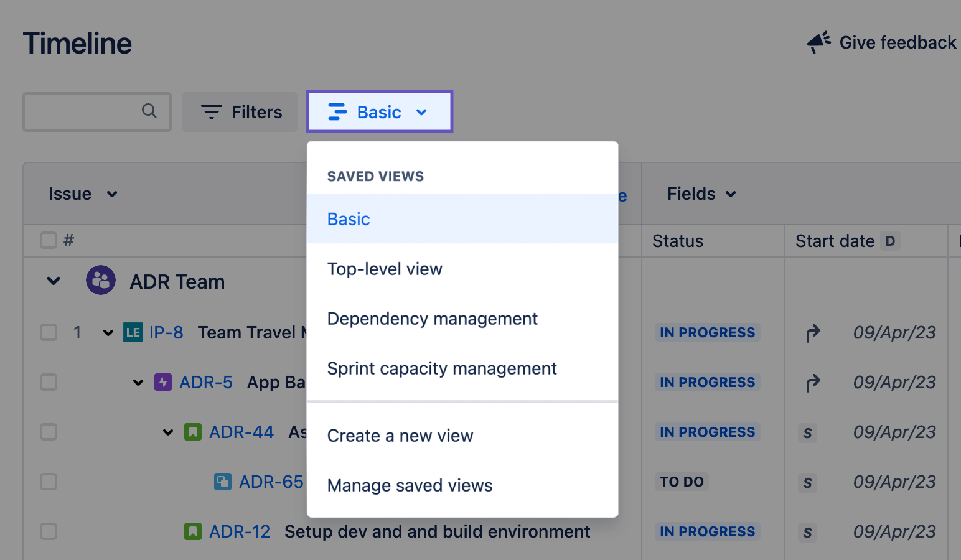Check the checkbox in the table header row
Image resolution: width=961 pixels, height=560 pixels.
[x=48, y=240]
